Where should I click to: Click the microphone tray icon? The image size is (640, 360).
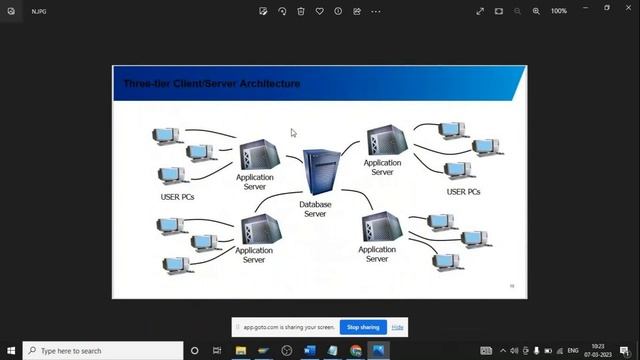(536, 351)
